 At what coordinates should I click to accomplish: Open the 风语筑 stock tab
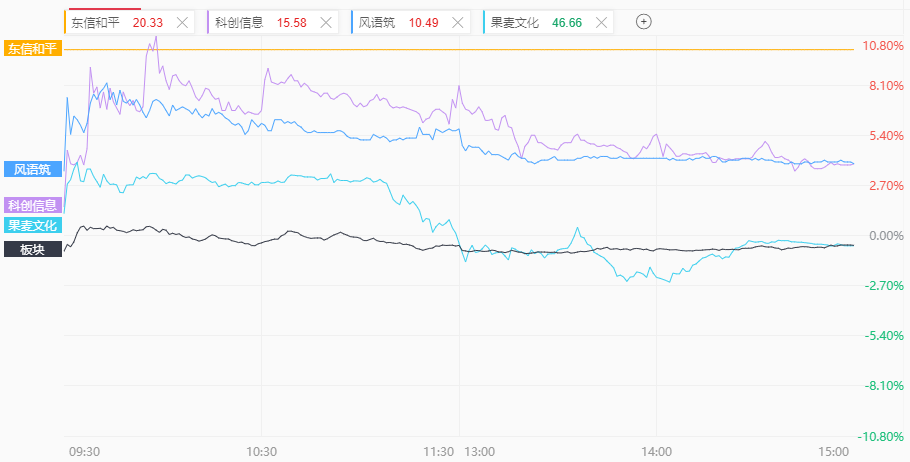click(x=378, y=22)
